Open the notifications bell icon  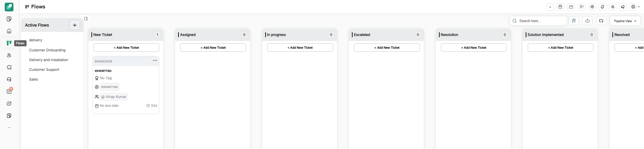pos(602,7)
